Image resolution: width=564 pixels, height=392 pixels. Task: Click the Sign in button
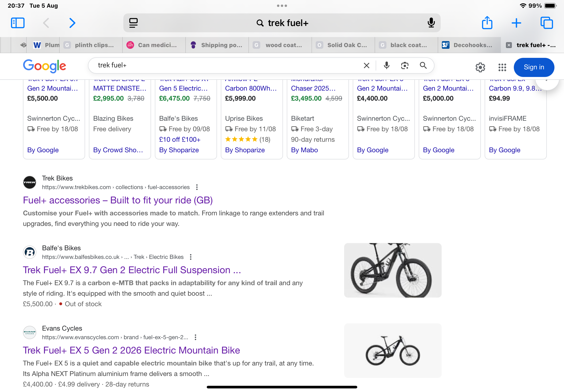click(534, 67)
